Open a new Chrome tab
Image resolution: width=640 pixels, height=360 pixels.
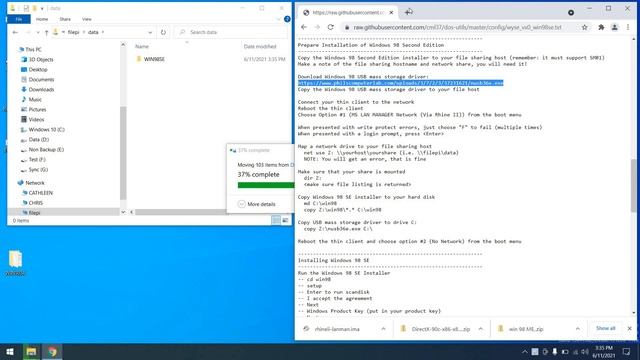tap(409, 12)
